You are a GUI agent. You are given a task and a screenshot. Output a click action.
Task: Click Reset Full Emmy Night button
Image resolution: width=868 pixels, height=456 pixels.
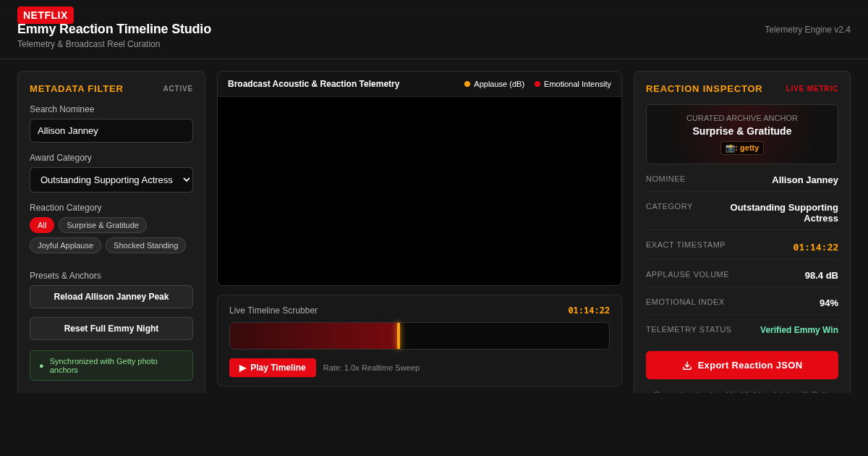tap(111, 329)
